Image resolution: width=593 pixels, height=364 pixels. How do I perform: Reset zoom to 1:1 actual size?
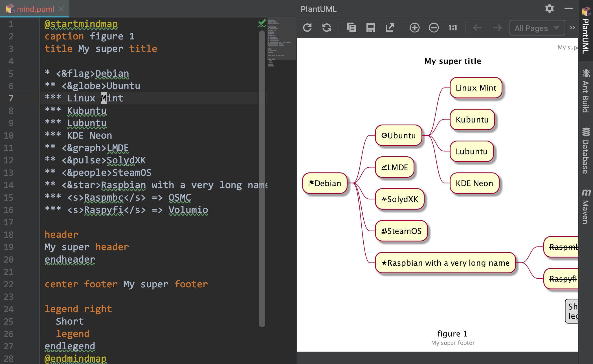click(x=453, y=28)
